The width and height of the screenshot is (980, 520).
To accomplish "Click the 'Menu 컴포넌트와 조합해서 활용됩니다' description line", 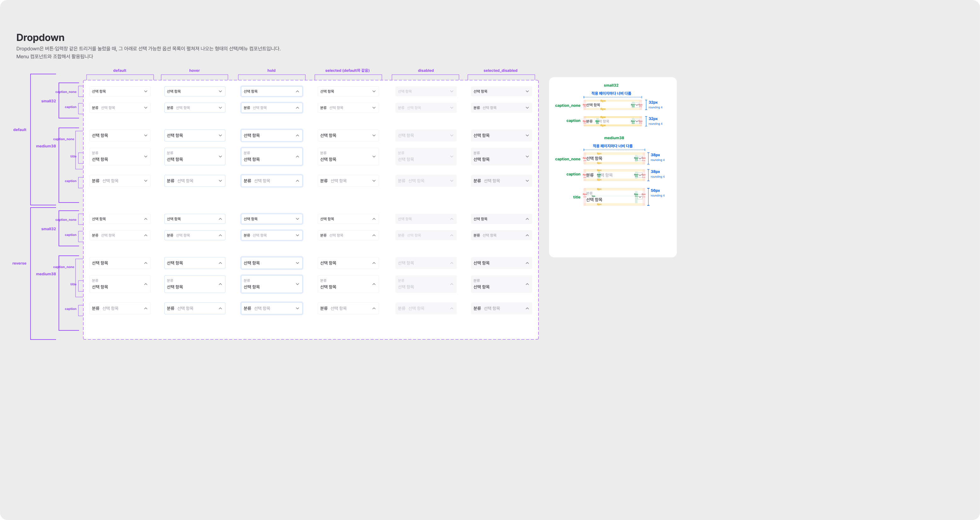I will tap(55, 56).
